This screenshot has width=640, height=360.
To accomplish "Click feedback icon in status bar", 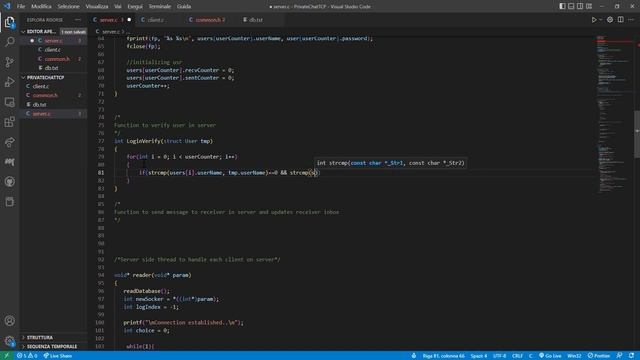I will coord(619,356).
